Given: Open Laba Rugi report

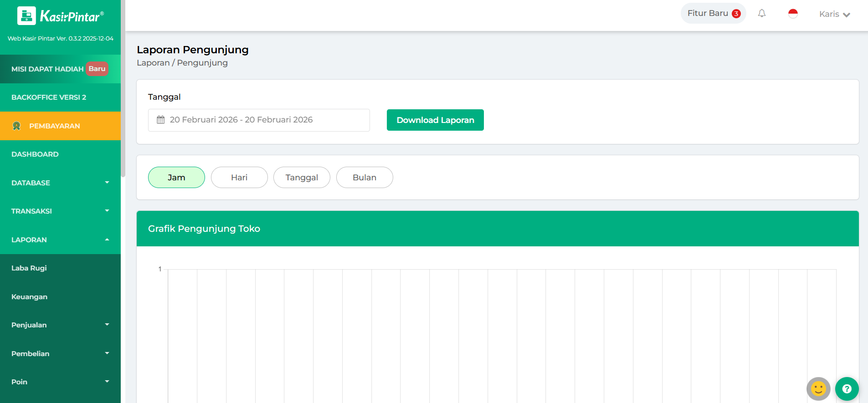Looking at the screenshot, I should click(x=29, y=268).
